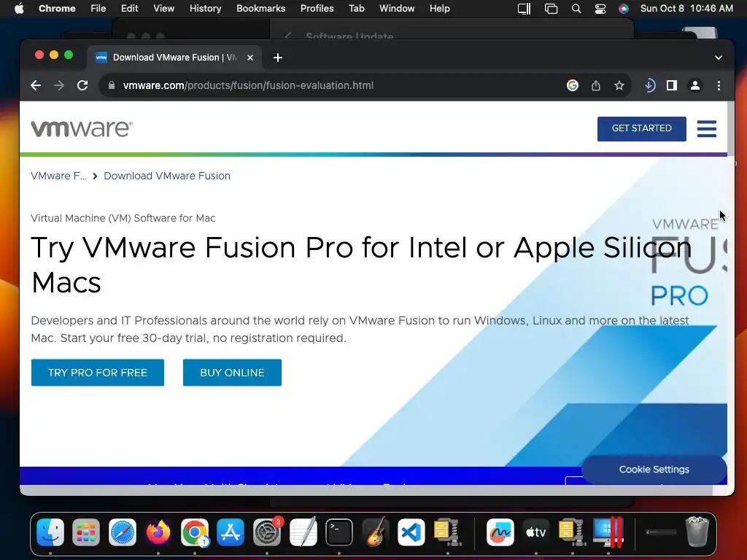Open the VMware hamburger menu
The image size is (747, 560).
pyautogui.click(x=706, y=128)
